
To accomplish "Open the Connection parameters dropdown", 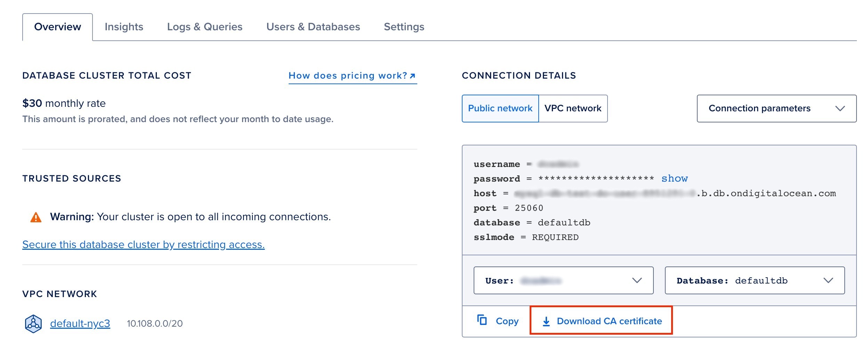I will [x=776, y=108].
